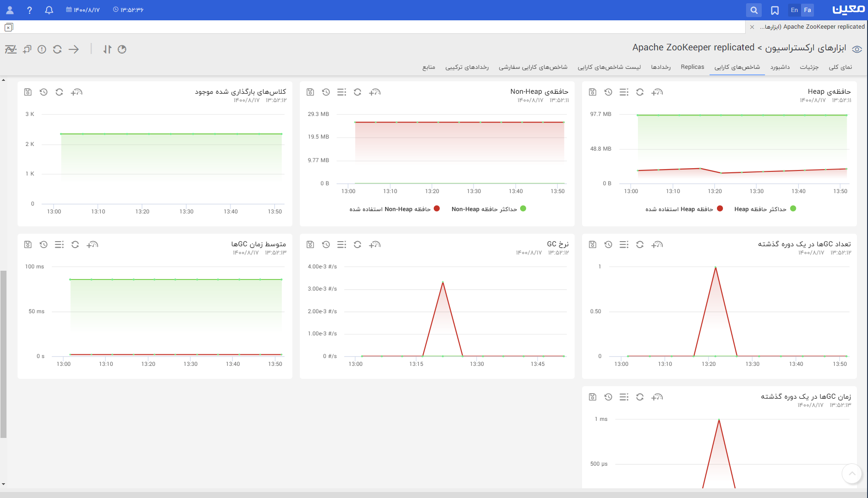Image resolution: width=868 pixels, height=498 pixels.
Task: Close the Apache ZooKeeper replicated tab
Action: [752, 27]
